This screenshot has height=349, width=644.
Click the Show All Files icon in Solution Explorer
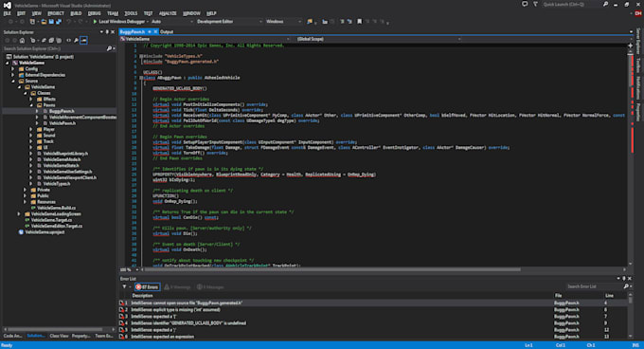59,40
